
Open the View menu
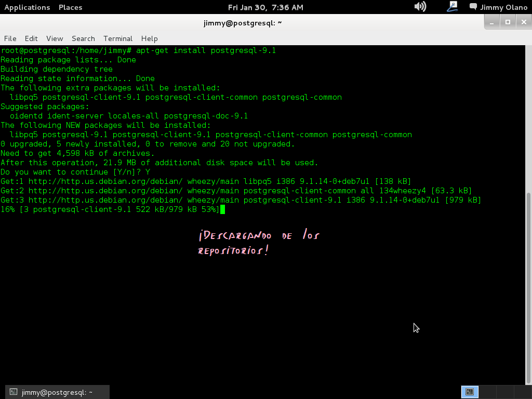[55, 38]
